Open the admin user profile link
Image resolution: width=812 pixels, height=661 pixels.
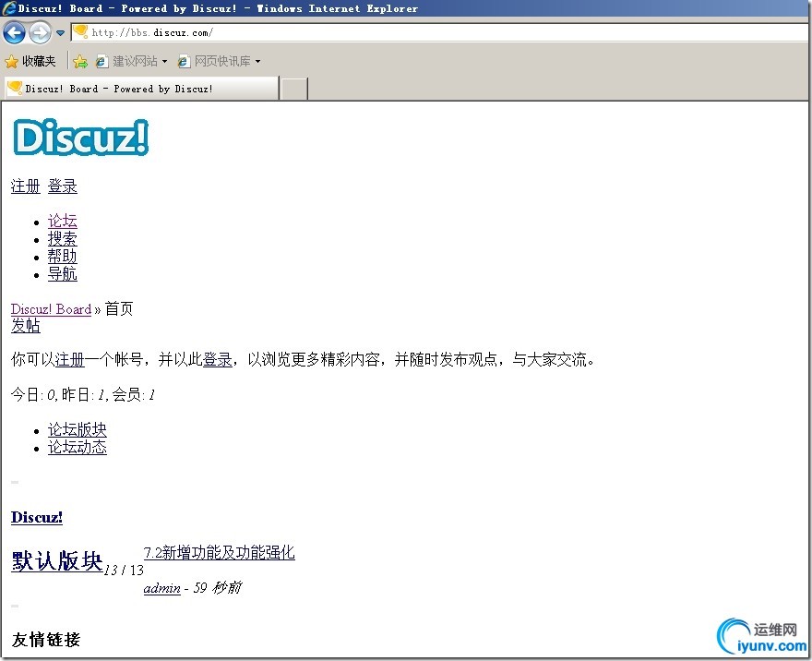pos(162,588)
